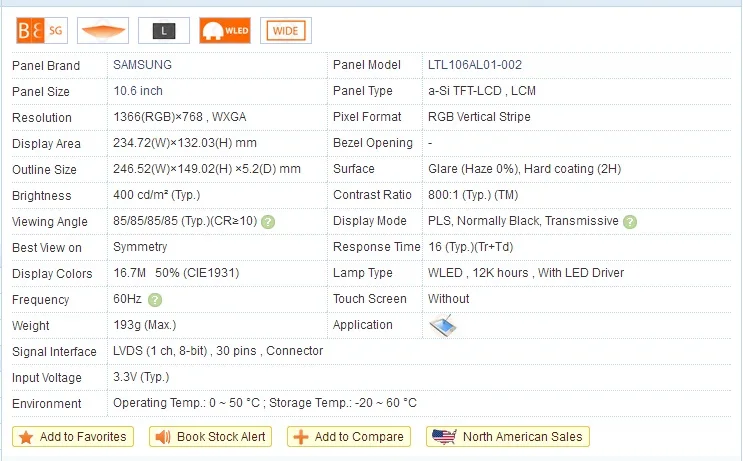Image resolution: width=743 pixels, height=461 pixels.
Task: Click 'WLED , 12K hours , With LED Driver' text
Action: (526, 273)
